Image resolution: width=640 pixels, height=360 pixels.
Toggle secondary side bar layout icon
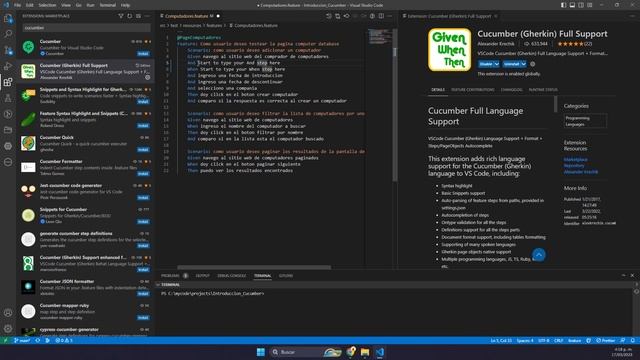(x=581, y=5)
